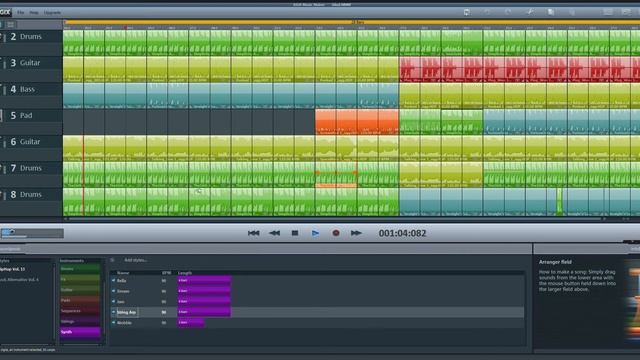Click the fast-forward transport button

coord(356,233)
